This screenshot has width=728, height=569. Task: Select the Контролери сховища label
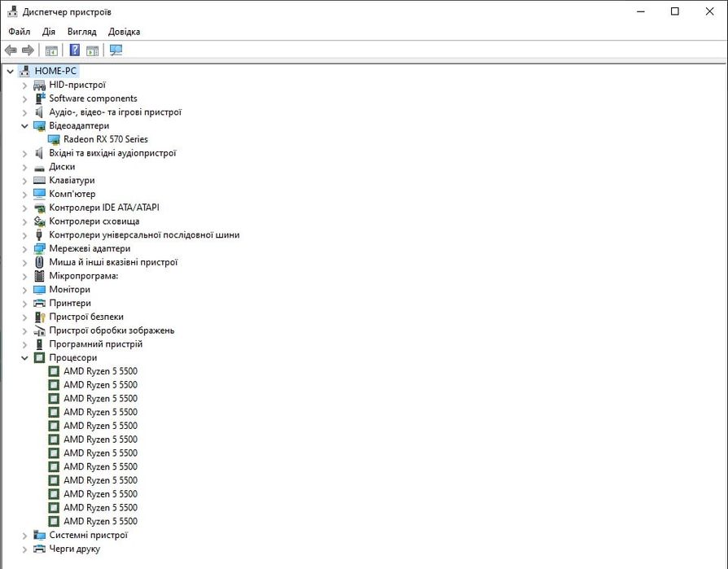pos(94,221)
